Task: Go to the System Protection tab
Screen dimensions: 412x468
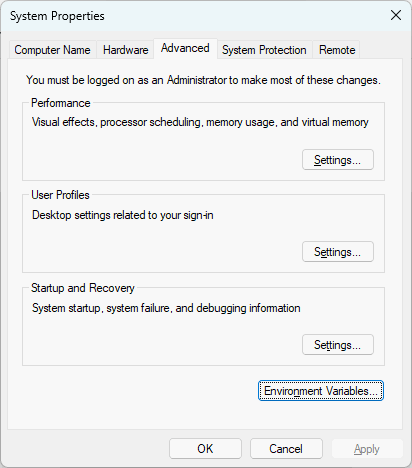Action: 264,50
